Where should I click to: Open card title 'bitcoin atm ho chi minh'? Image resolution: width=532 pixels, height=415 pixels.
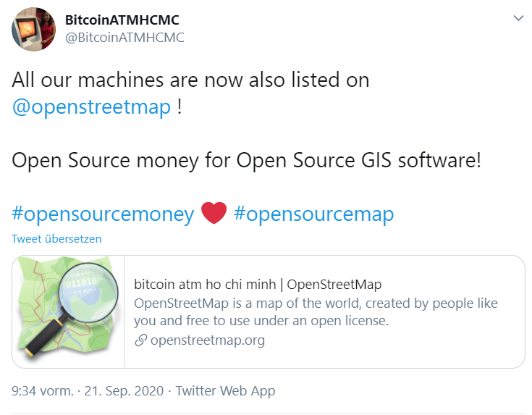[x=258, y=284]
